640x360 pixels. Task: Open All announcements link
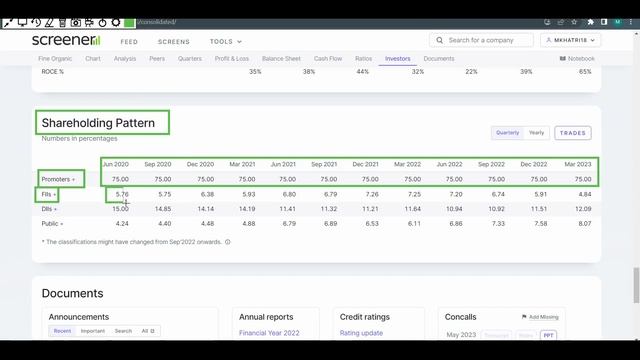[148, 331]
